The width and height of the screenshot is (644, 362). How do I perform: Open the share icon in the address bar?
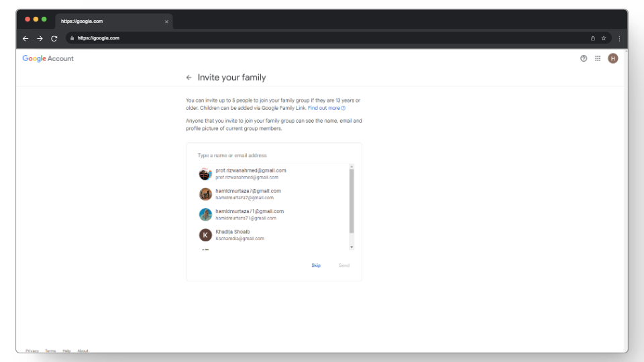(592, 38)
